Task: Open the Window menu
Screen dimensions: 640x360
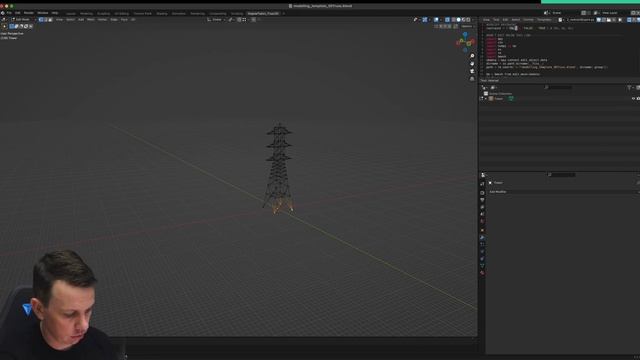Action: pyautogui.click(x=42, y=13)
